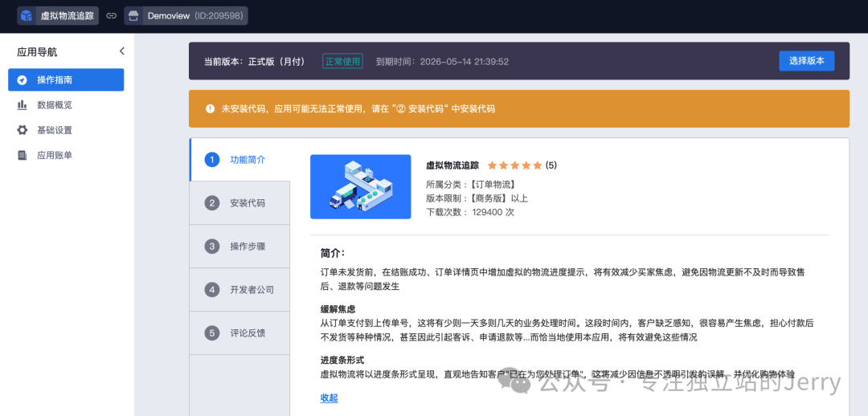Open 数据概览 in sidebar
868x416 pixels.
(66, 105)
